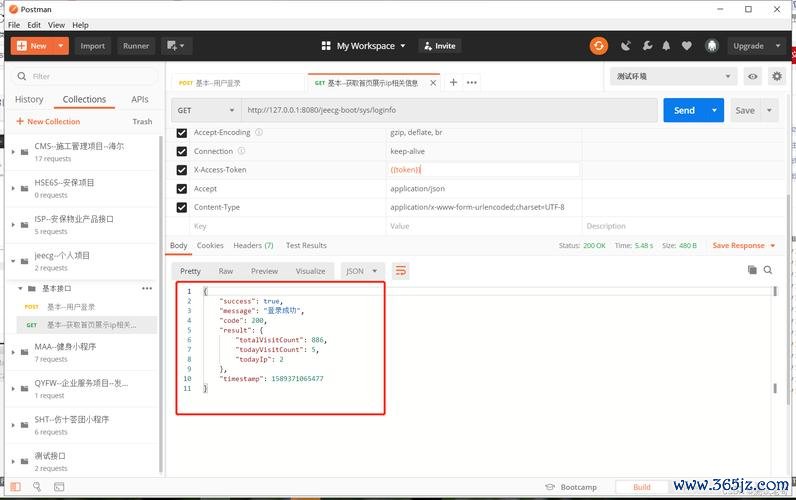Open the File menu

click(x=14, y=25)
